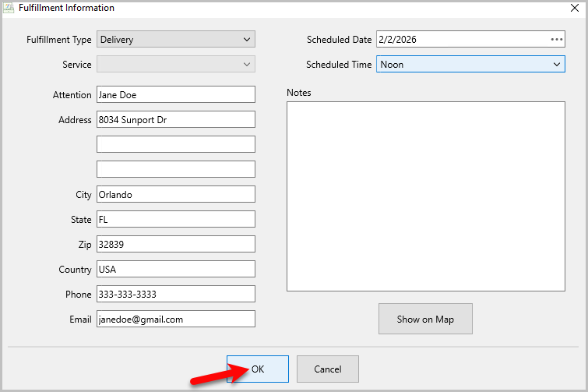Click the third address line field

(x=176, y=169)
